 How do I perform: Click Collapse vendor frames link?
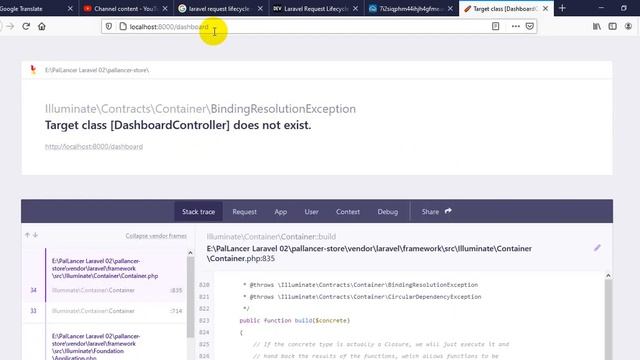156,236
